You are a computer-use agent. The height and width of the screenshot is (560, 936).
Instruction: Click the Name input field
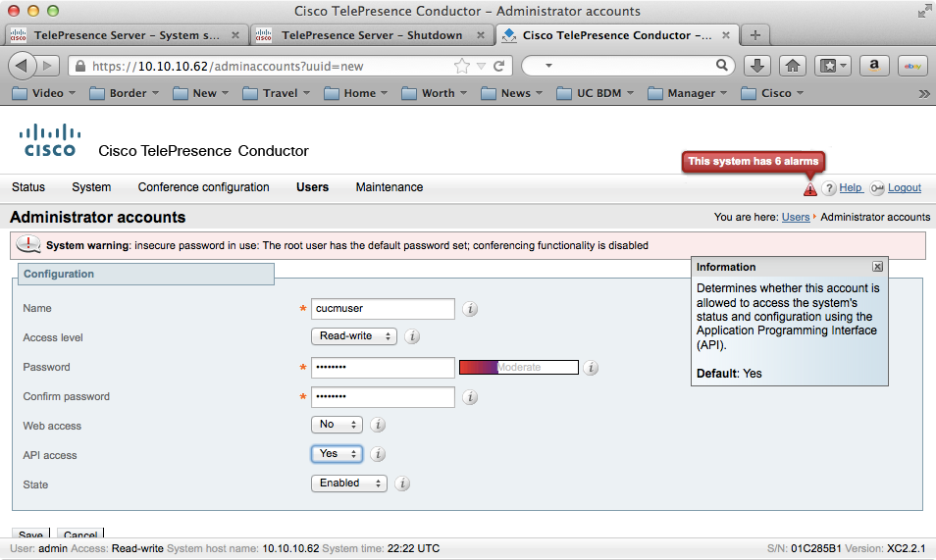383,309
